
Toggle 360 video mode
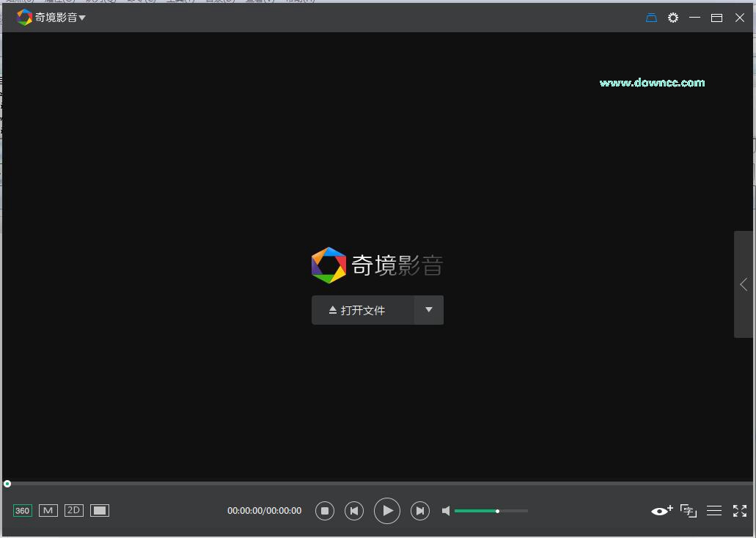coord(22,510)
